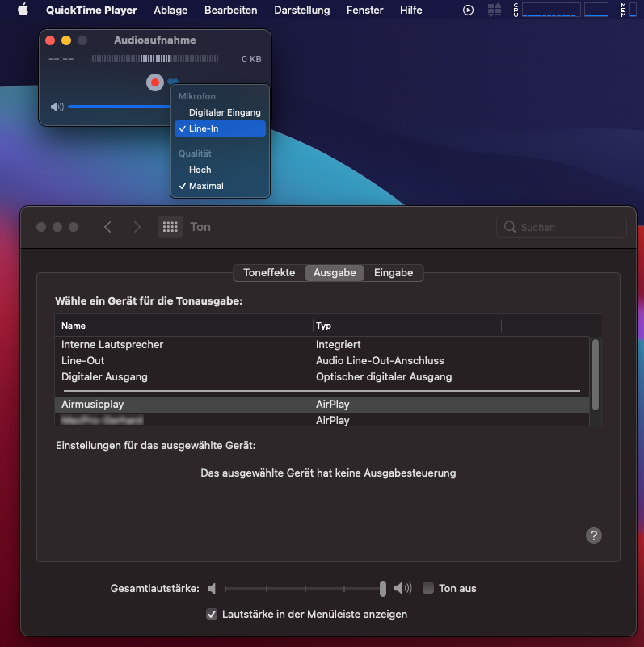This screenshot has height=647, width=644.
Task: Open the Hilfe menu
Action: tap(410, 10)
